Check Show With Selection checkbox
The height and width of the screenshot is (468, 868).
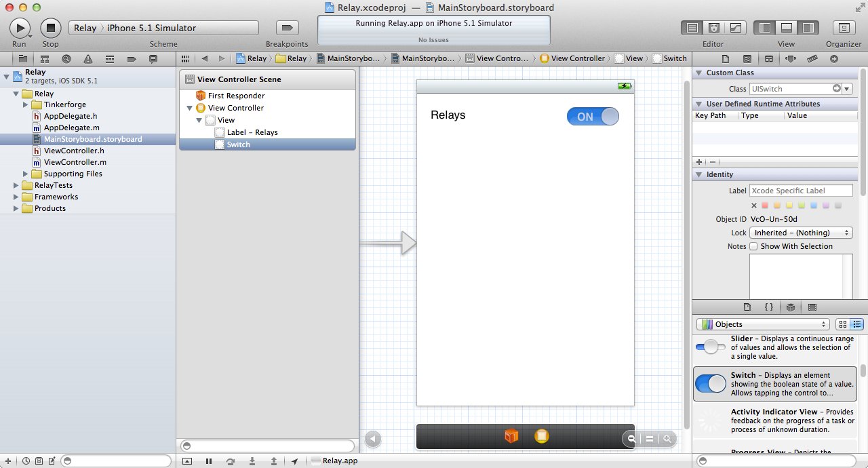(x=753, y=246)
